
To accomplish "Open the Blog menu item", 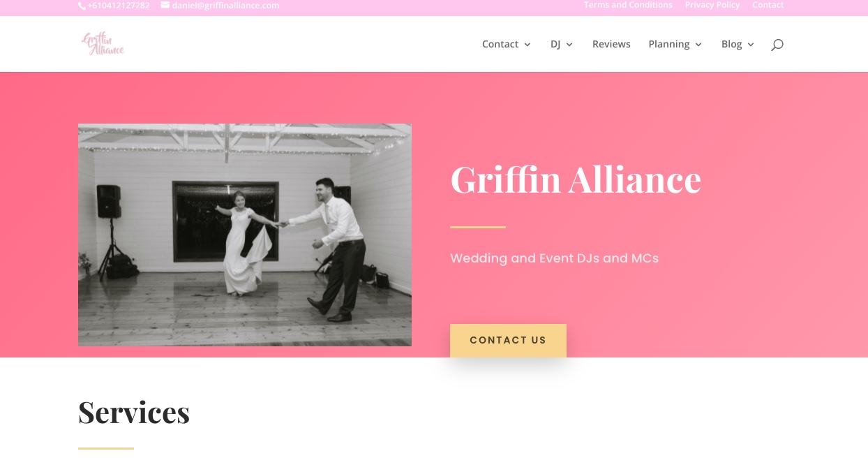I will pos(732,44).
